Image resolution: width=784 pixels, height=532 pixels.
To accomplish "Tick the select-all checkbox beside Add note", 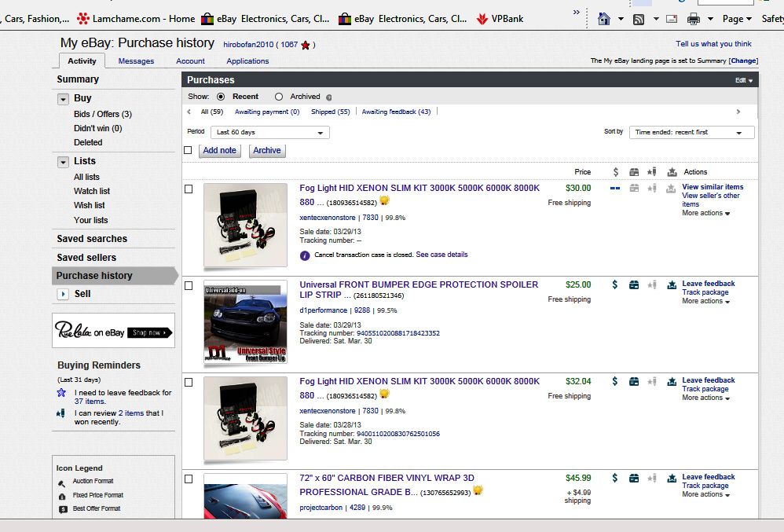I will tap(188, 150).
